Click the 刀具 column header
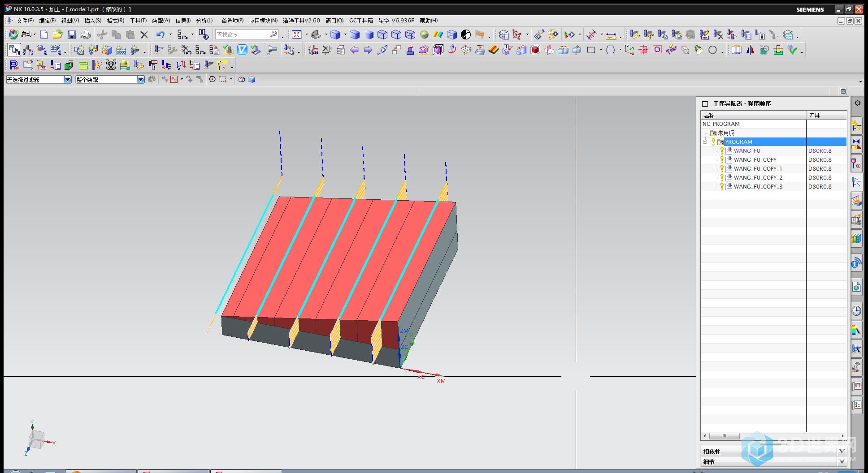This screenshot has width=868, height=473. (826, 115)
